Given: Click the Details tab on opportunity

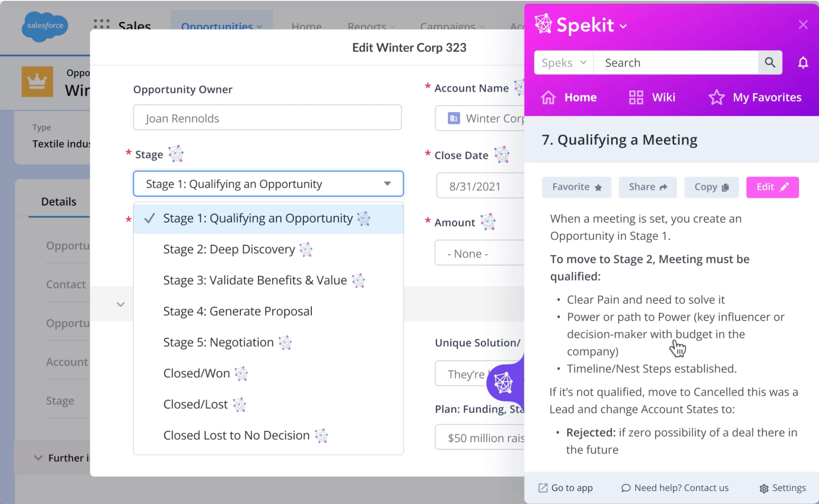Looking at the screenshot, I should click(59, 201).
